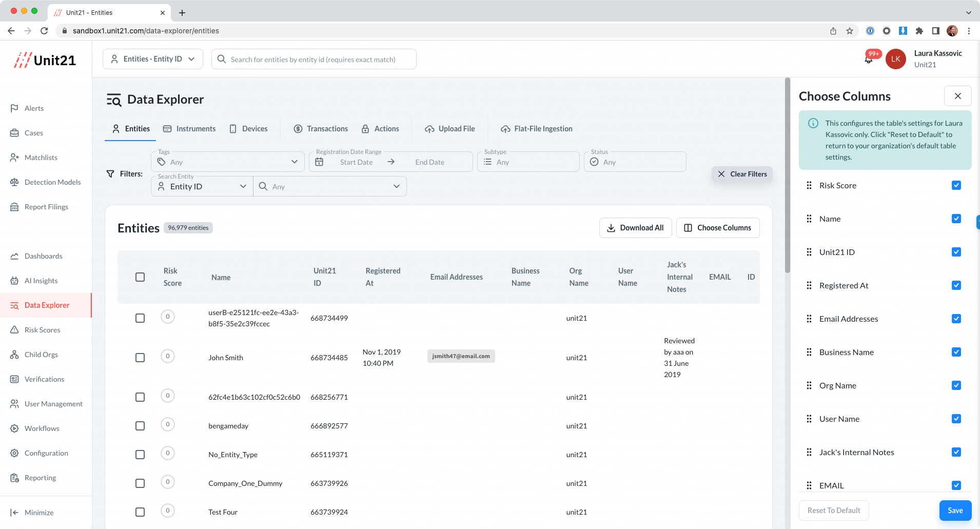980x529 pixels.
Task: Expand the Tags filter dropdown
Action: click(228, 162)
